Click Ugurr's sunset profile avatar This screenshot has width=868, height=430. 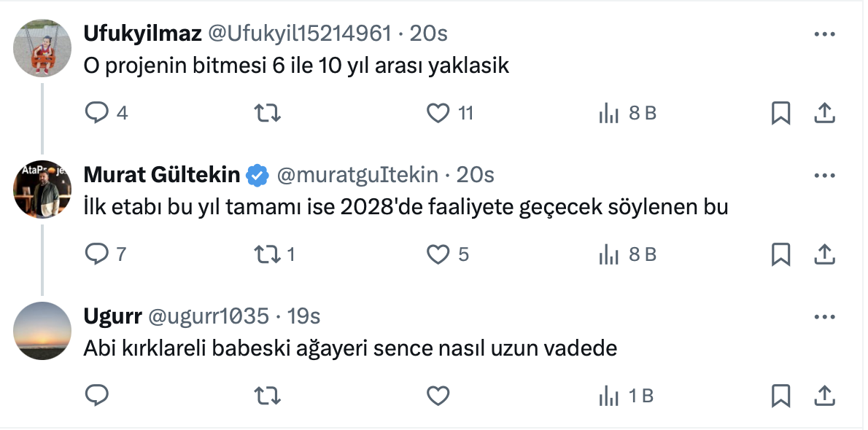click(x=42, y=330)
